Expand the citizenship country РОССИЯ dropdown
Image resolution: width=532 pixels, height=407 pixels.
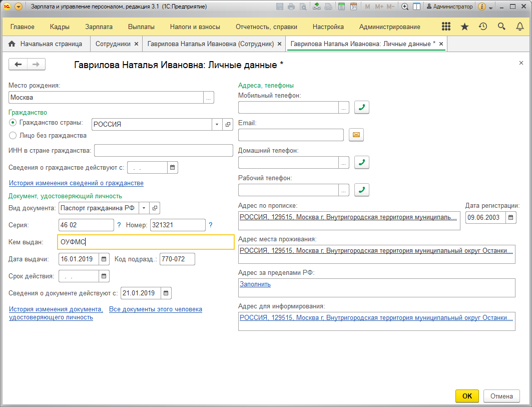217,125
